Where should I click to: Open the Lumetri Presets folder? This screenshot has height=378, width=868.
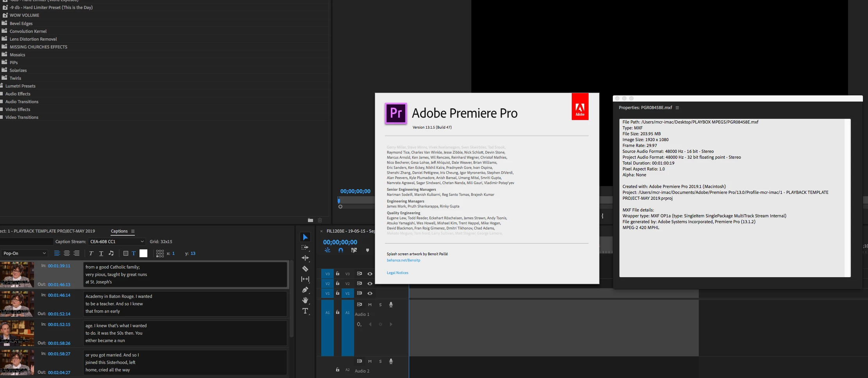click(x=20, y=86)
